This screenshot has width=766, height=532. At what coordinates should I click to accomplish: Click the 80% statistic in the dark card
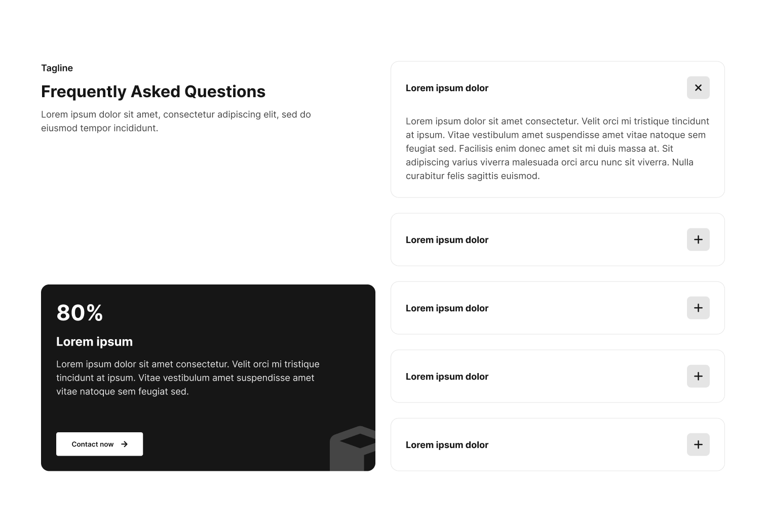[80, 312]
